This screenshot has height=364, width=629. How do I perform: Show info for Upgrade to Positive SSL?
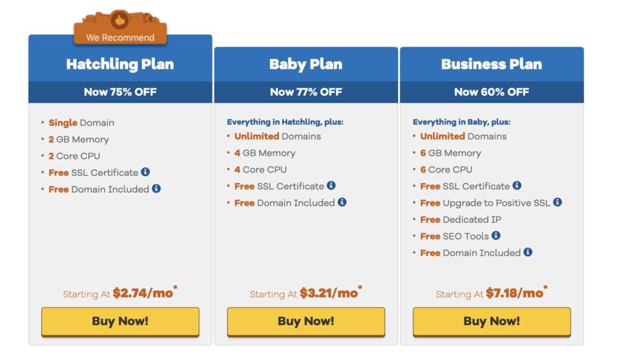pos(557,202)
